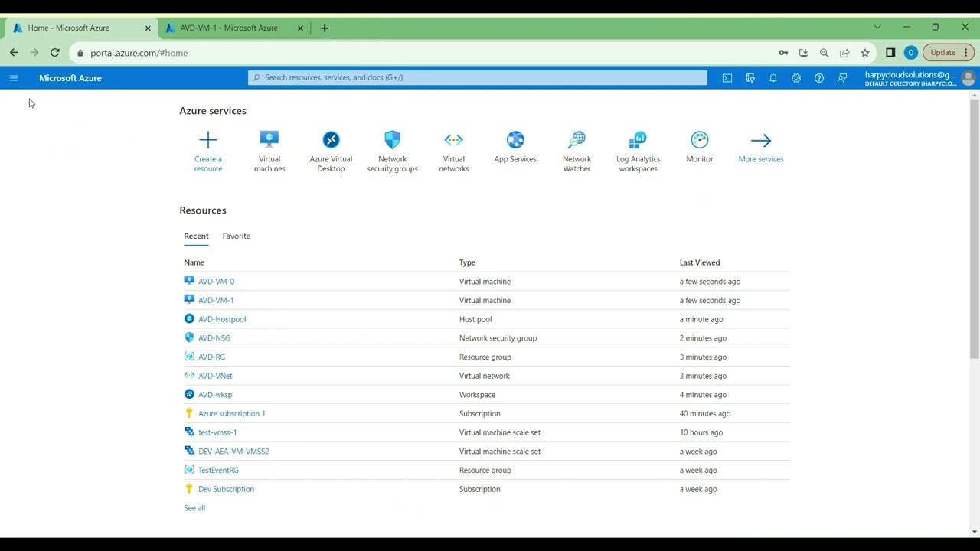Go back using the browser back arrow
Screen dimensions: 980x551
click(14, 53)
